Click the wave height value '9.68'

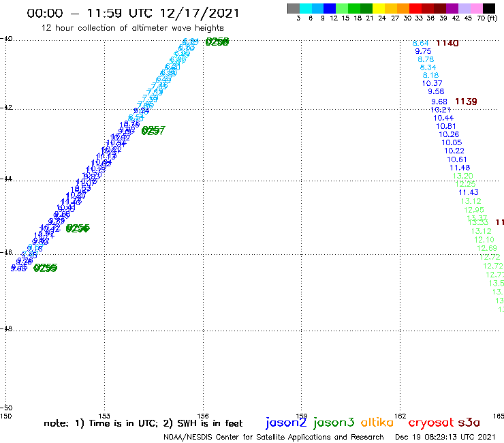pyautogui.click(x=439, y=102)
